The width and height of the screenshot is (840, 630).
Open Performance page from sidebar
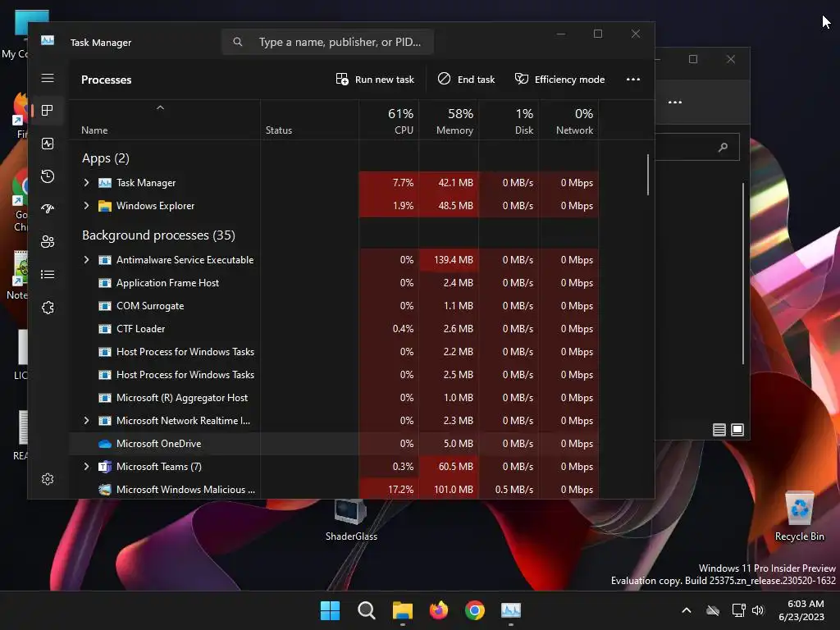point(48,144)
